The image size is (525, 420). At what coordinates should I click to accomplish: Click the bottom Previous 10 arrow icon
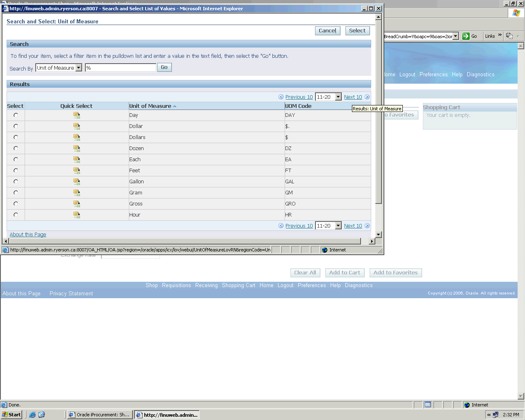coord(281,226)
